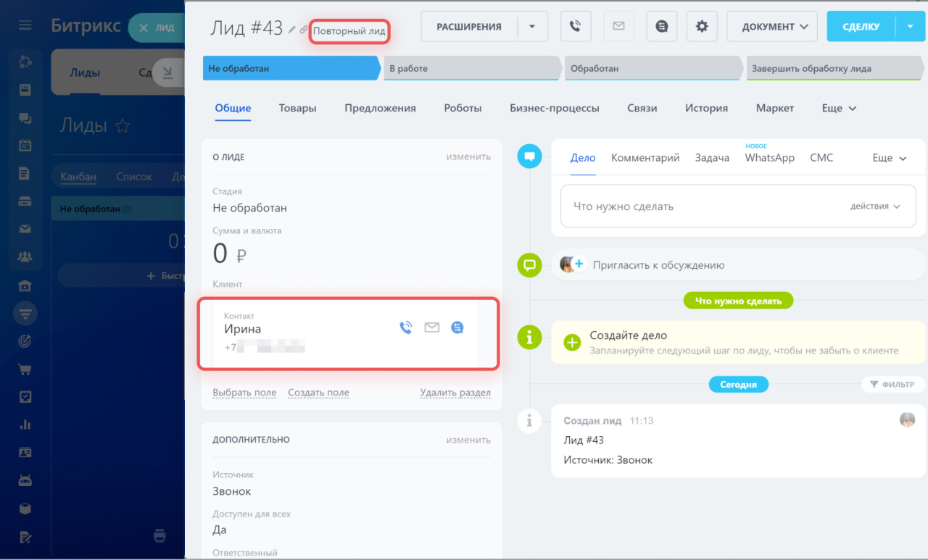Open the действия dropdown in activity field
Screen dimensions: 928x560
click(874, 206)
